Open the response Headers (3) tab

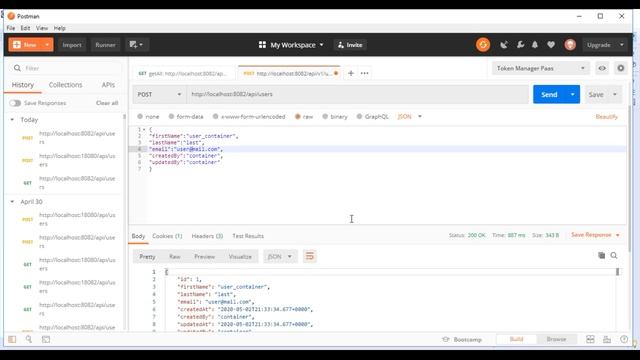[207, 236]
